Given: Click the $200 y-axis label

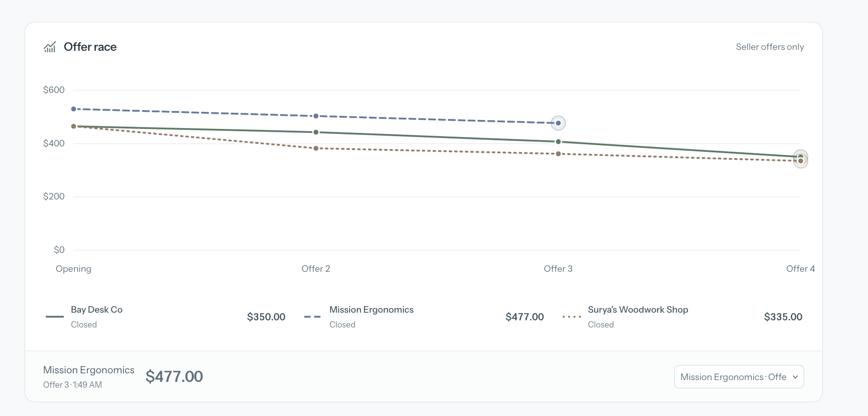Looking at the screenshot, I should point(54,196).
